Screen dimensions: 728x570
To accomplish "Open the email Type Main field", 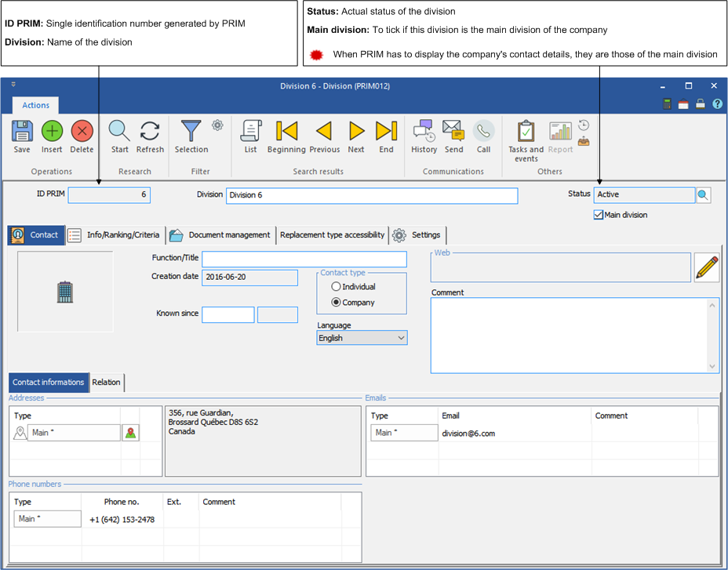I will pos(404,433).
